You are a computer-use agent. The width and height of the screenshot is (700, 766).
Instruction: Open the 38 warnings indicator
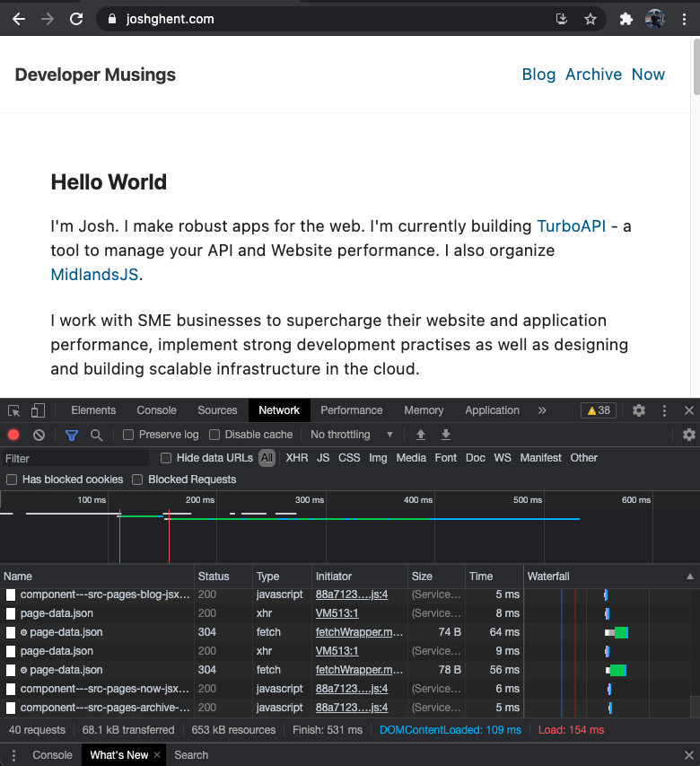[x=598, y=409]
